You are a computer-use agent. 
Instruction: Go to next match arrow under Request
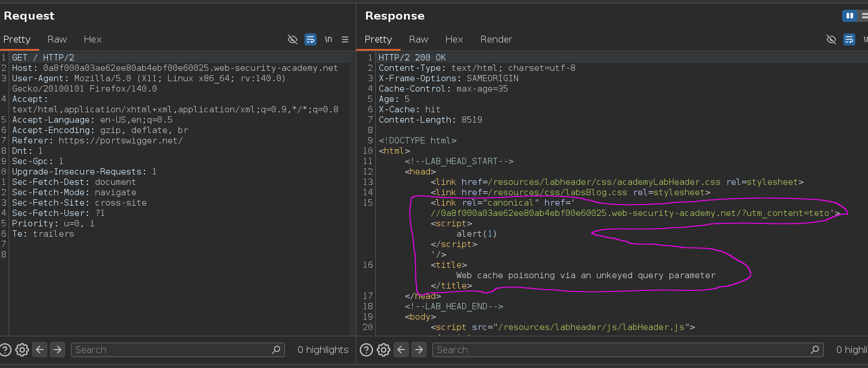tap(57, 350)
